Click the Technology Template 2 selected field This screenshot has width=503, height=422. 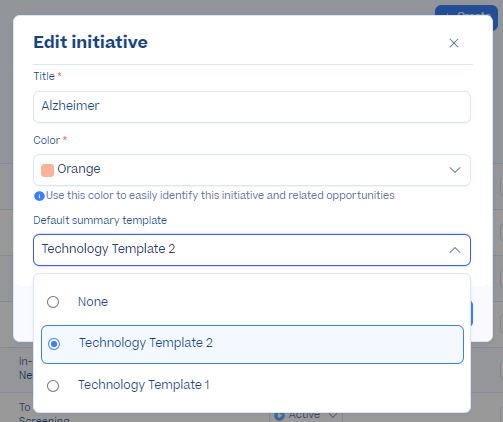(x=252, y=250)
